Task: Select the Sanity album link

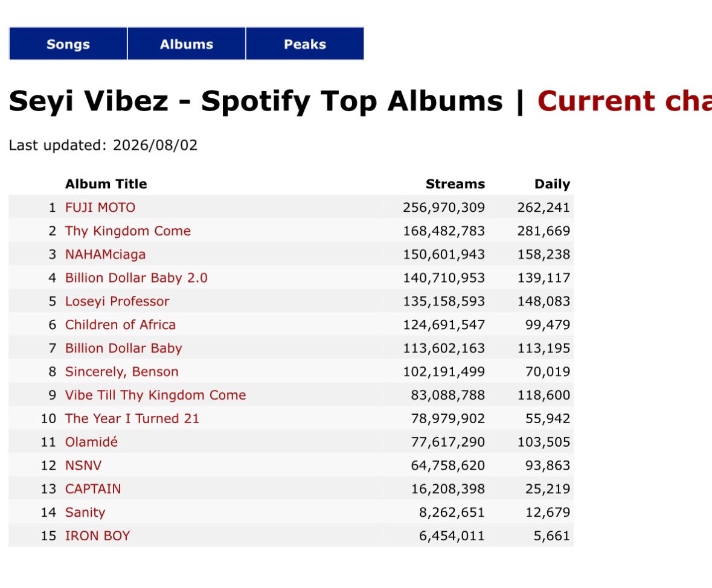Action: point(85,513)
